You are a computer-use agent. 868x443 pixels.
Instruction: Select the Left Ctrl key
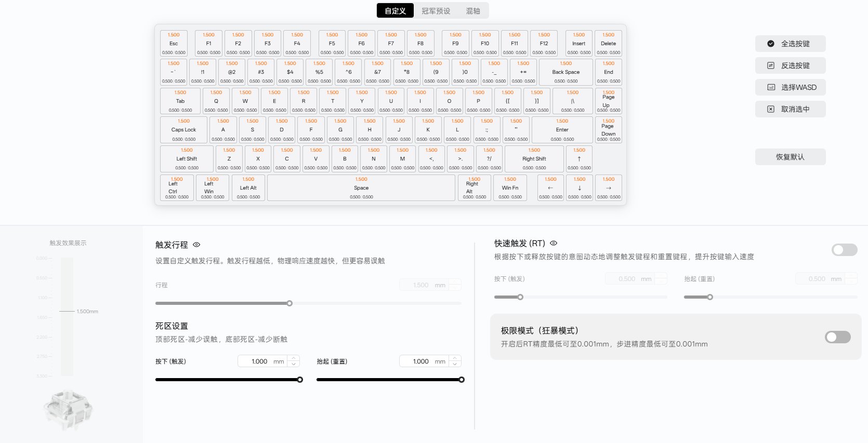point(177,188)
